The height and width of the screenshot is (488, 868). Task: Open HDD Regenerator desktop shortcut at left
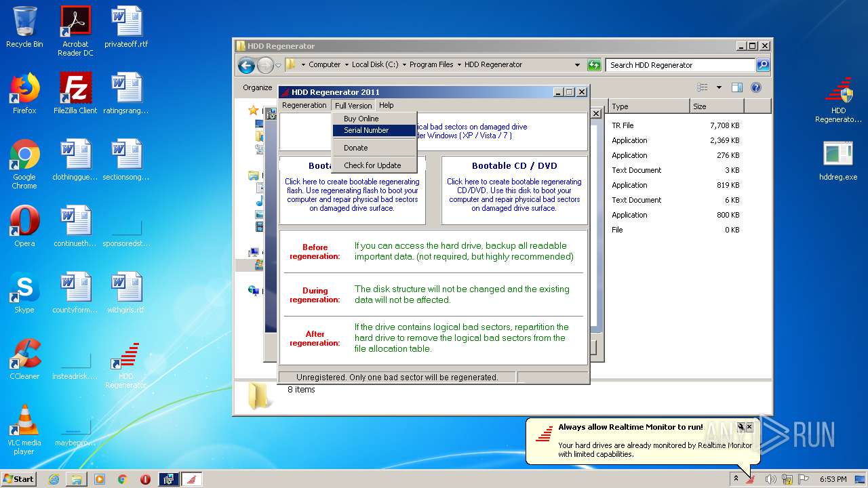click(126, 363)
